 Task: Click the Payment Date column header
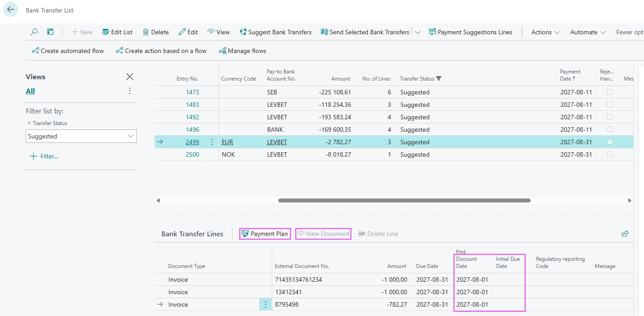point(571,75)
